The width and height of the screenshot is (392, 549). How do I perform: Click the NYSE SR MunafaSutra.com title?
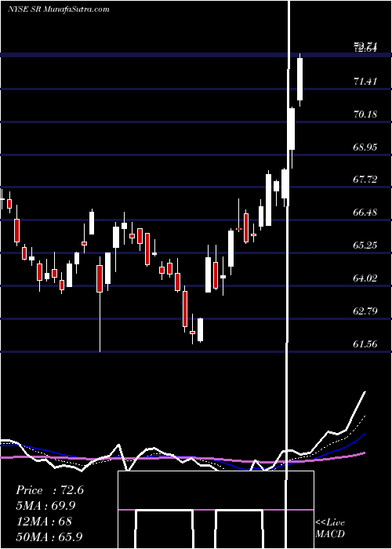click(59, 9)
